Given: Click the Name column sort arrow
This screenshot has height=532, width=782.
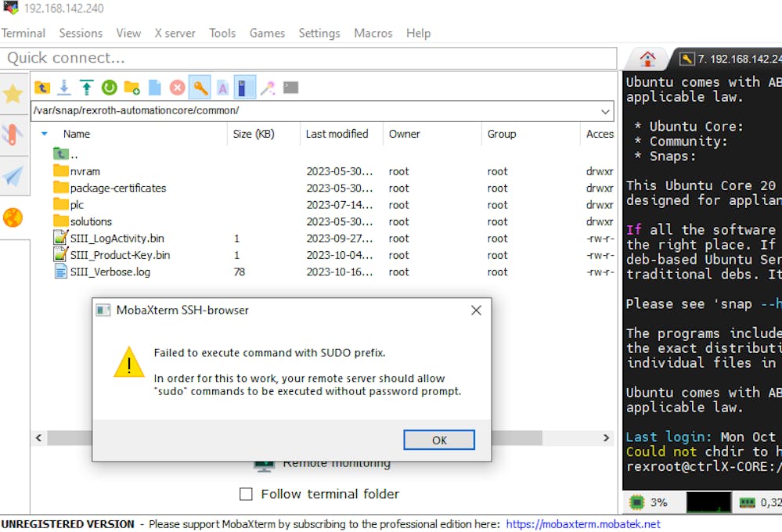Looking at the screenshot, I should coord(45,134).
